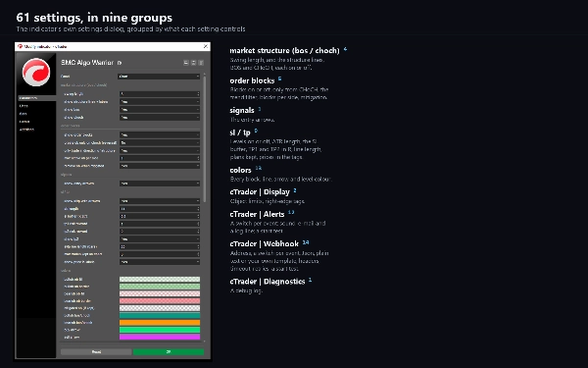The height and width of the screenshot is (368, 588).
Task: Click the red cTrader logo image
Action: pos(36,72)
